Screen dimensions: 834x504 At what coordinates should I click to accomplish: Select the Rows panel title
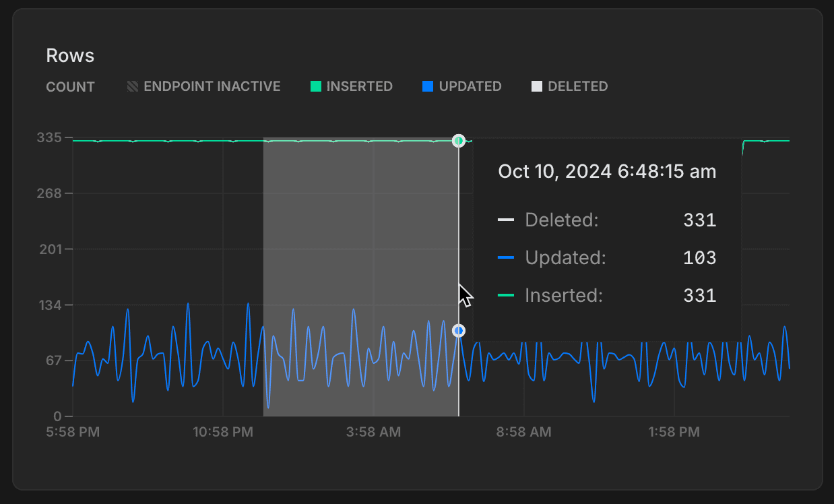[x=70, y=55]
